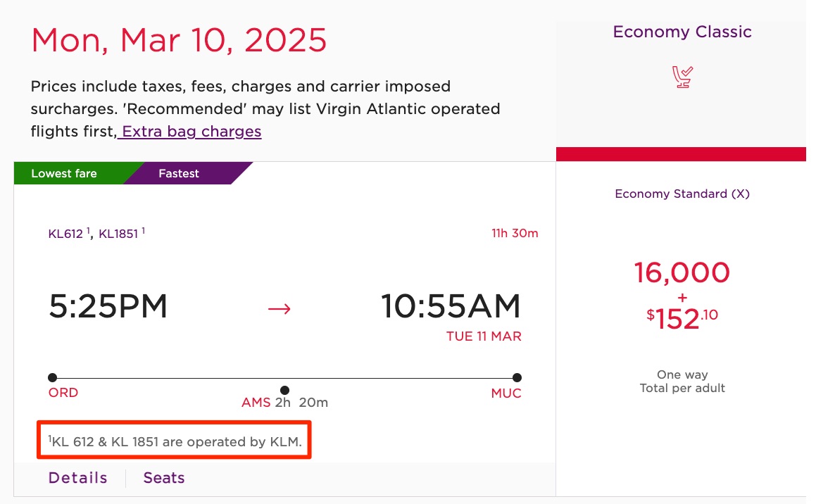Click the red highlighted KLM operation notice box
The image size is (835, 504).
point(174,440)
